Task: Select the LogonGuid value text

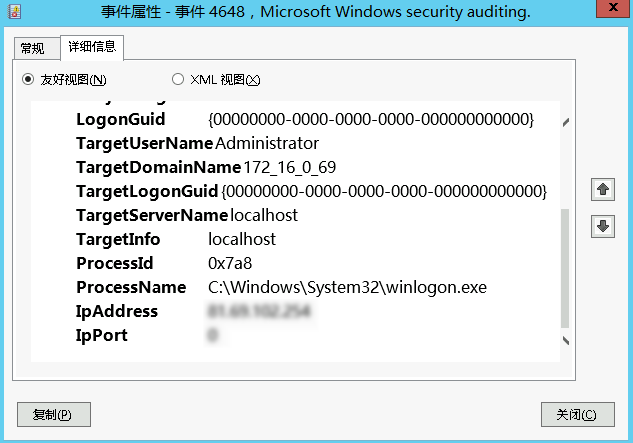Action: coord(371,120)
